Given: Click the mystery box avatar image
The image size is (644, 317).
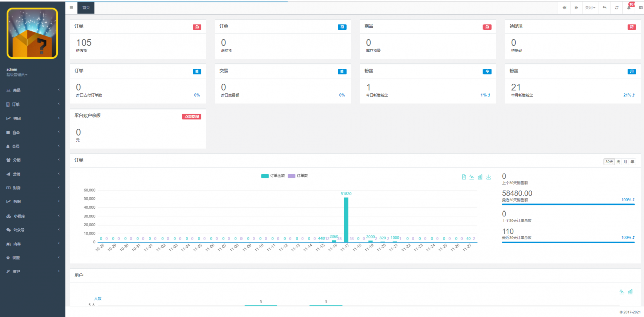Looking at the screenshot, I should point(32,33).
